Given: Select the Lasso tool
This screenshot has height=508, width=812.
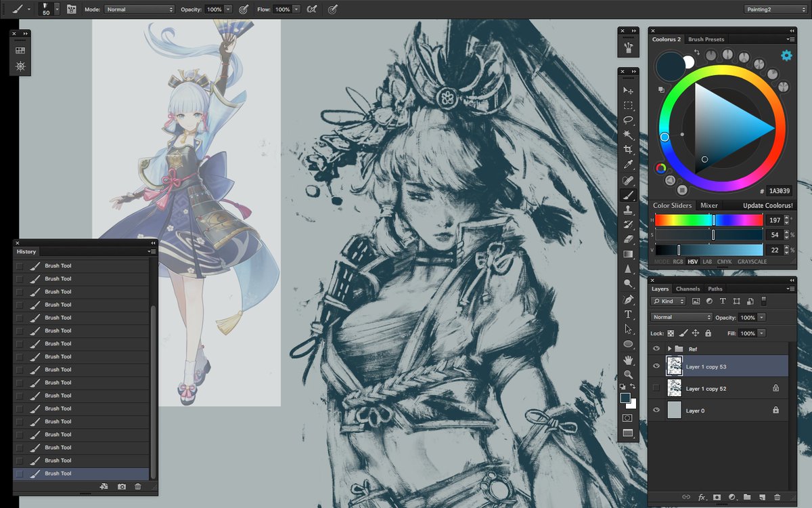Looking at the screenshot, I should point(628,119).
